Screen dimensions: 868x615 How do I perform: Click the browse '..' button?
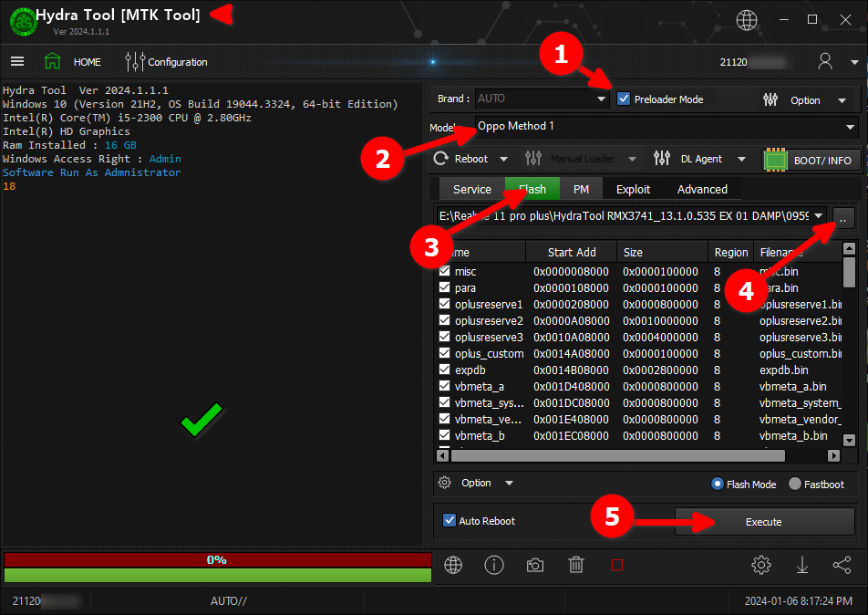click(x=843, y=218)
